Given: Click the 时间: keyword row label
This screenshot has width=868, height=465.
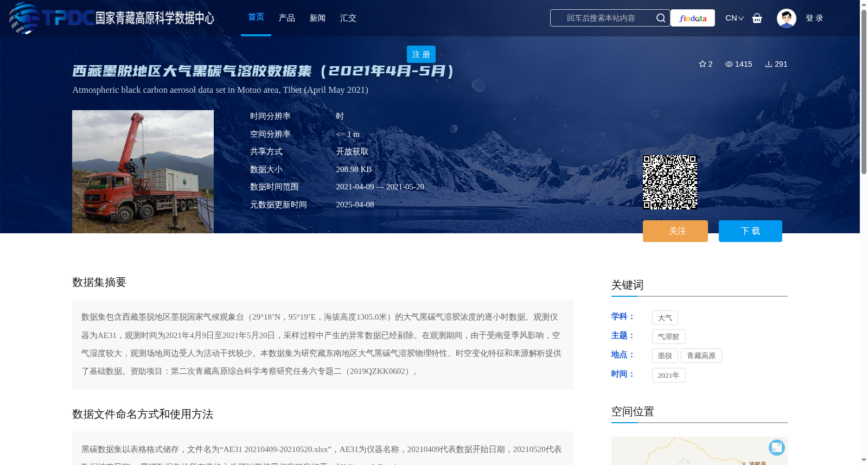Looking at the screenshot, I should [x=622, y=374].
